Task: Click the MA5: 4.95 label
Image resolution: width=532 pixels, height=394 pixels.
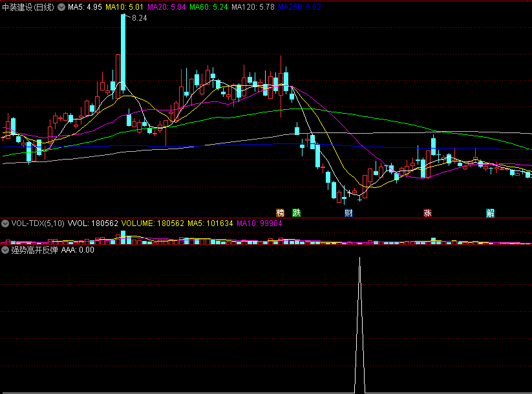Action: click(85, 7)
